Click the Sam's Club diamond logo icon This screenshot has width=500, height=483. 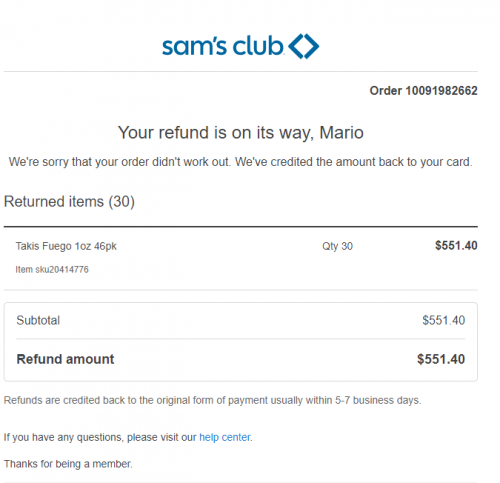pyautogui.click(x=304, y=46)
